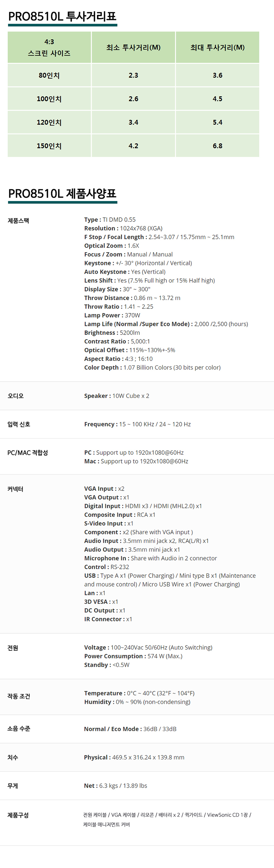Screen dimensions: 274x868
Task: Click the Speaker 10W Cube x 2 text
Action: (117, 396)
